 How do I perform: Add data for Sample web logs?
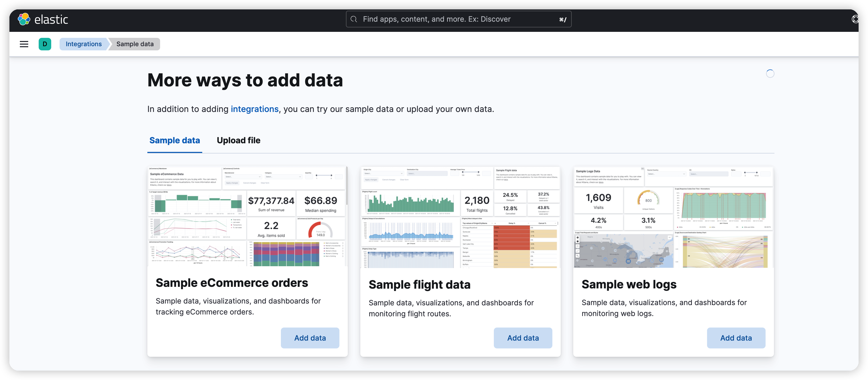(736, 338)
